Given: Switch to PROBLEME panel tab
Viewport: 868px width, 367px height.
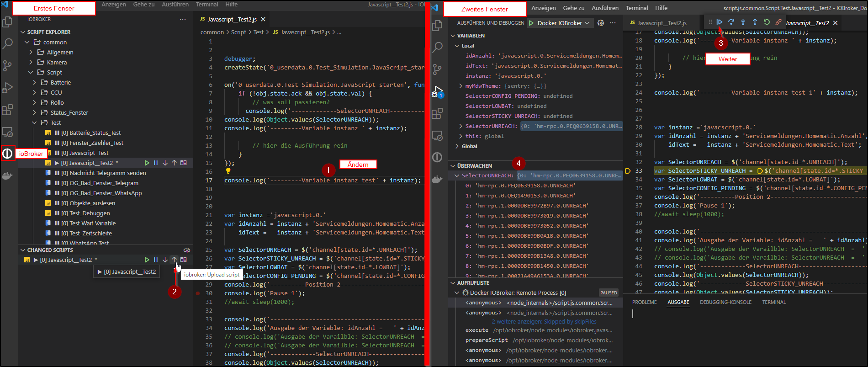Looking at the screenshot, I should [x=644, y=302].
